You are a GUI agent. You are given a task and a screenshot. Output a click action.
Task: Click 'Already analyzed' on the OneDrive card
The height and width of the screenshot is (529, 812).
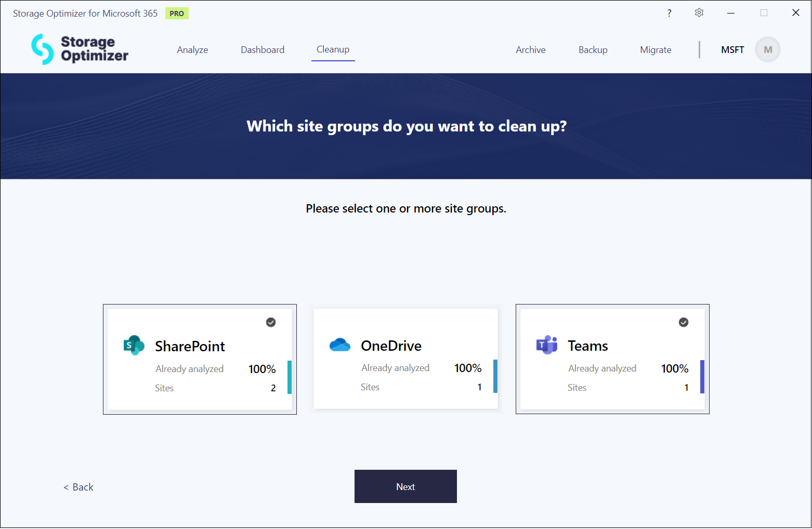(x=396, y=368)
